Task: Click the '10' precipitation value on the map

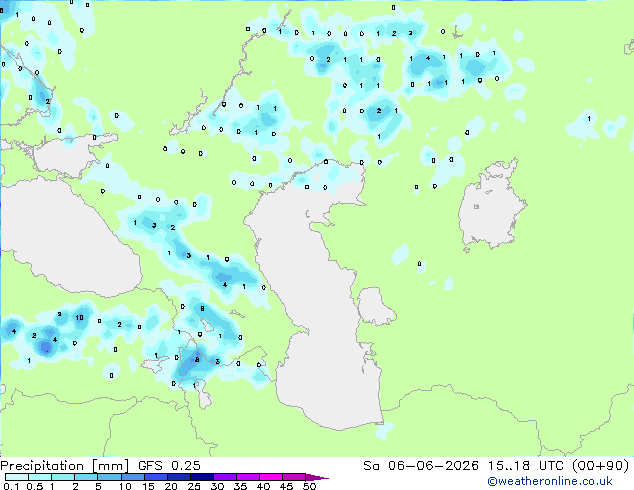Action: [79, 317]
